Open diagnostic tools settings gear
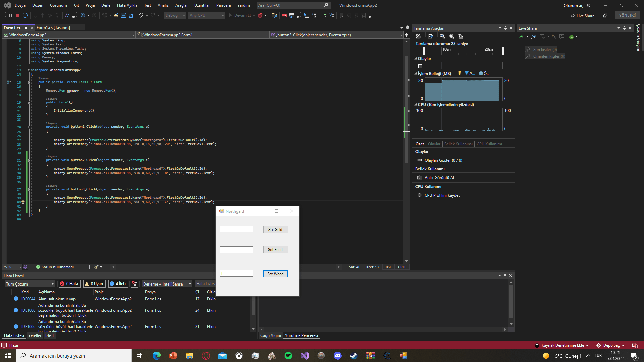Viewport: 644px width, 362px height. (x=418, y=36)
